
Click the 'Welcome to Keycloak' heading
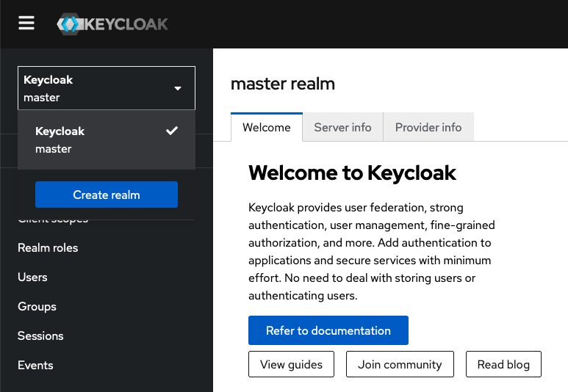[352, 173]
